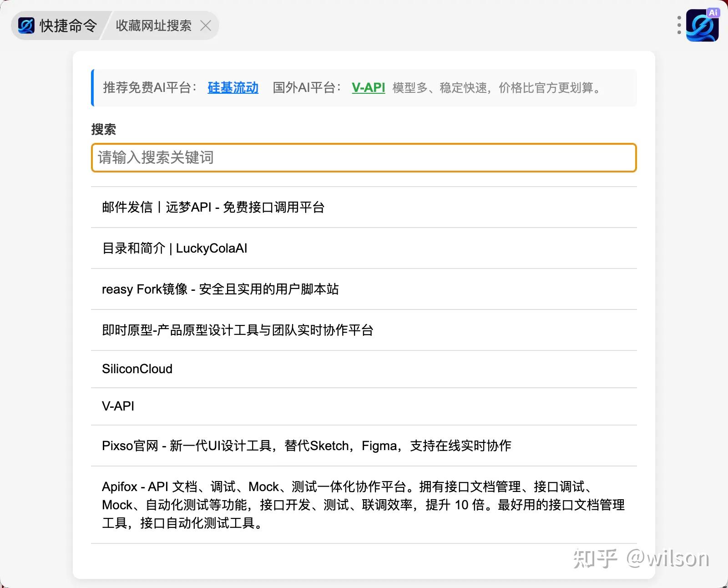Click the 快捷命令 app logo icon
The image size is (728, 588).
tap(26, 25)
